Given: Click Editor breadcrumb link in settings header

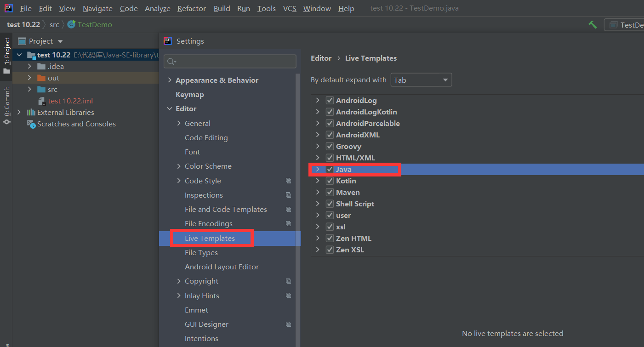Looking at the screenshot, I should (321, 58).
